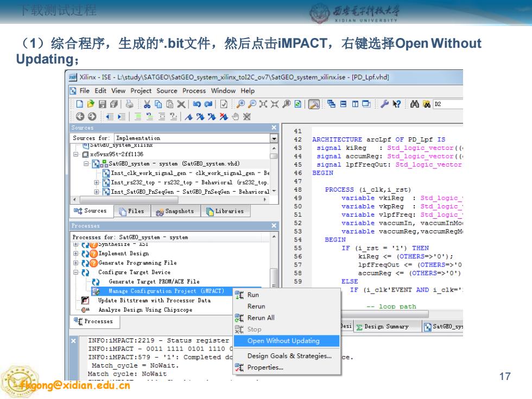Select the Processes tab
This screenshot has width=532, height=399.
tap(93, 321)
